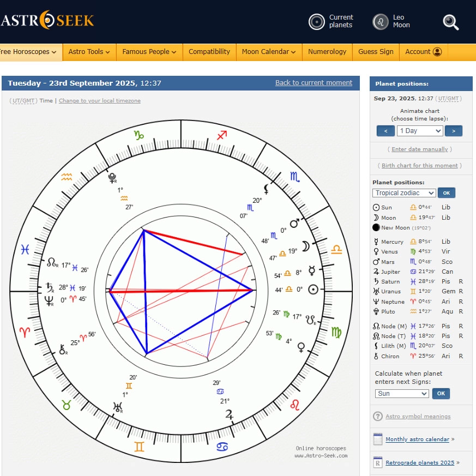The height and width of the screenshot is (476, 476).
Task: Open the Moon Calendar menu
Action: (269, 52)
